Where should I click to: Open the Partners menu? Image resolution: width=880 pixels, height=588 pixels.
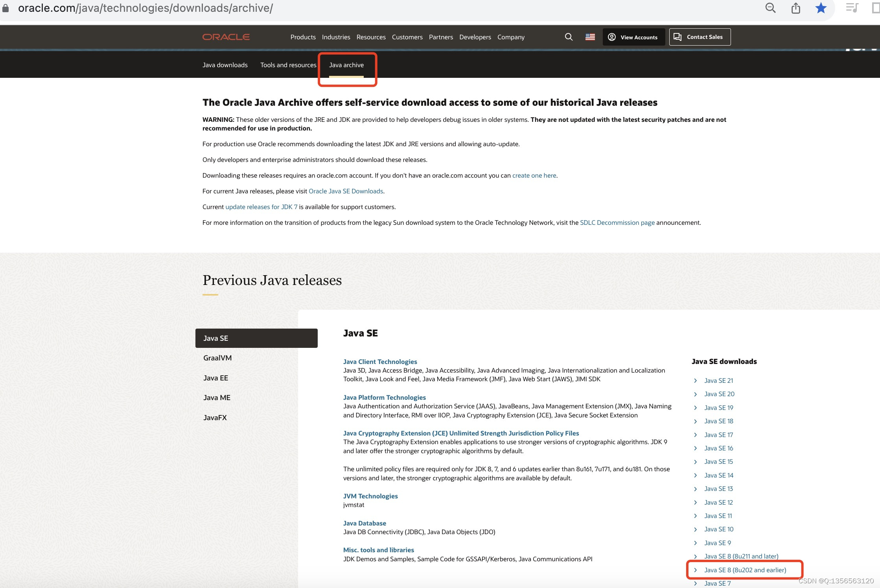coord(441,37)
